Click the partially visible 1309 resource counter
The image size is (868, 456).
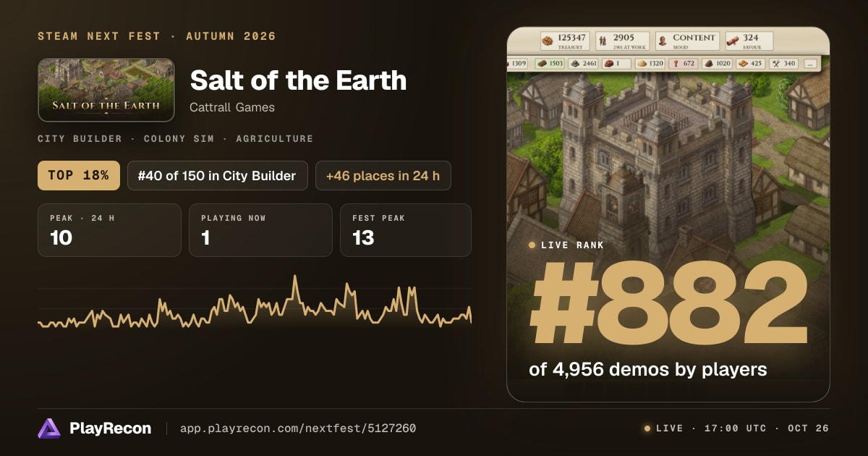tap(518, 64)
